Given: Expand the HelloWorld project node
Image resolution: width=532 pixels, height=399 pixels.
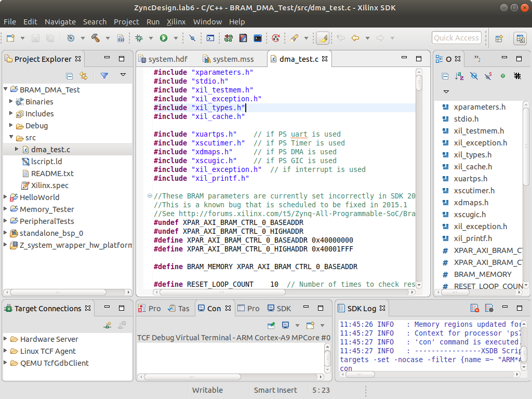Looking at the screenshot, I should coord(5,197).
